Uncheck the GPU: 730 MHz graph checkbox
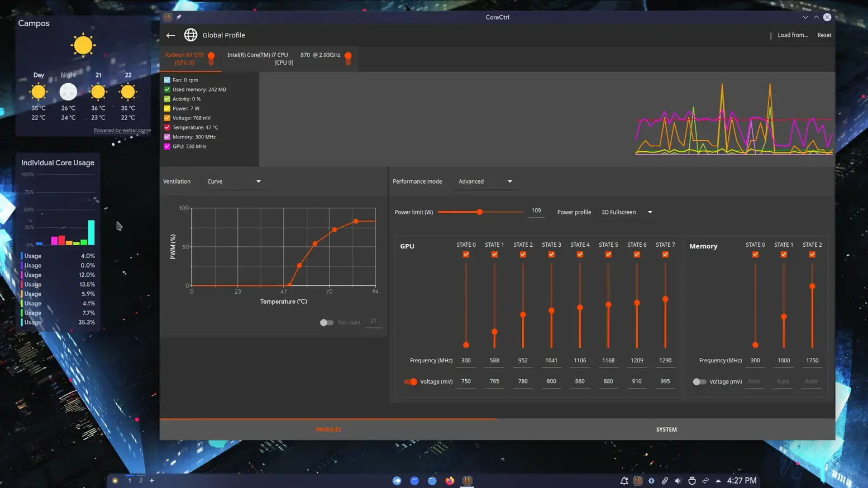 [167, 146]
